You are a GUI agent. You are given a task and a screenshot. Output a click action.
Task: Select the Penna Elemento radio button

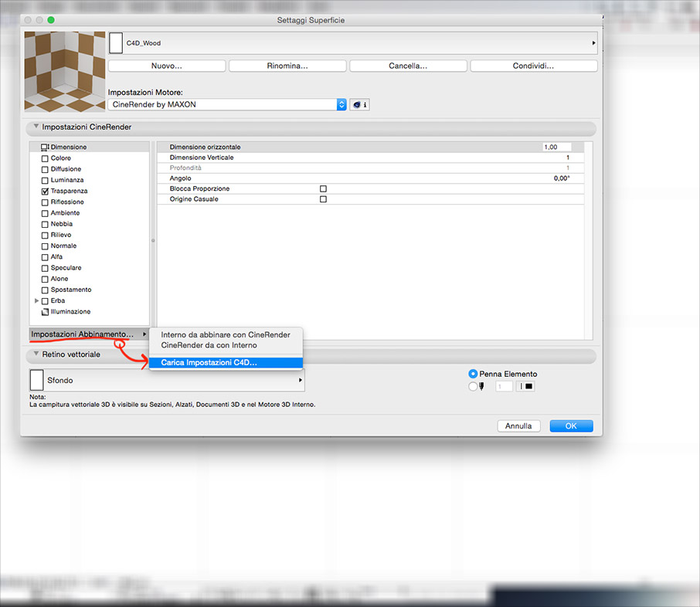473,374
